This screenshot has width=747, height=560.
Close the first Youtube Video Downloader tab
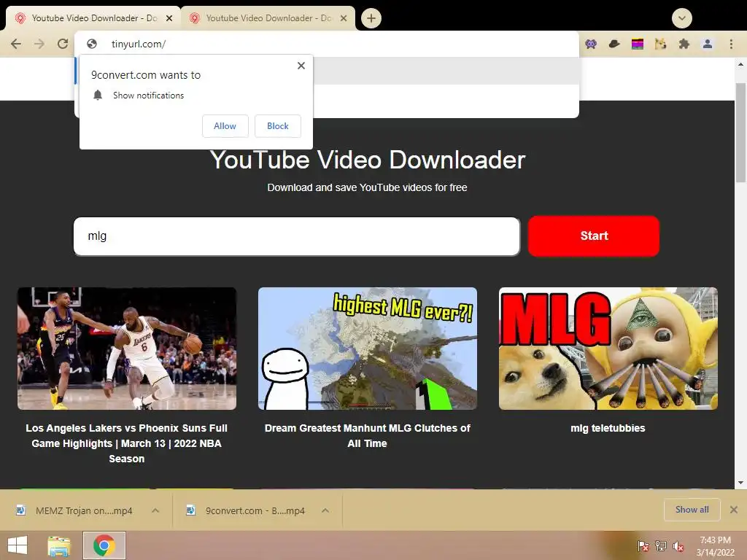coord(169,18)
